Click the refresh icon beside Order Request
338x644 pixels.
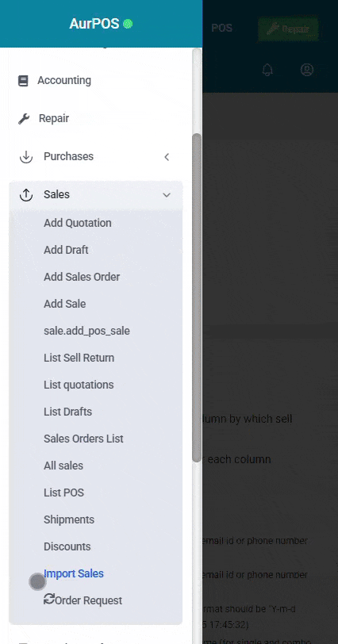pyautogui.click(x=49, y=599)
